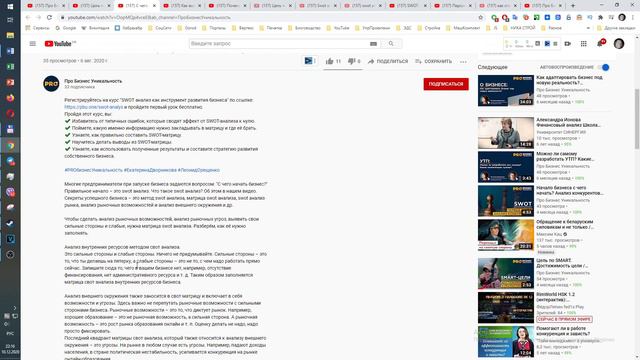
Task: Open a new browser tab with plus
Action: (x=573, y=6)
